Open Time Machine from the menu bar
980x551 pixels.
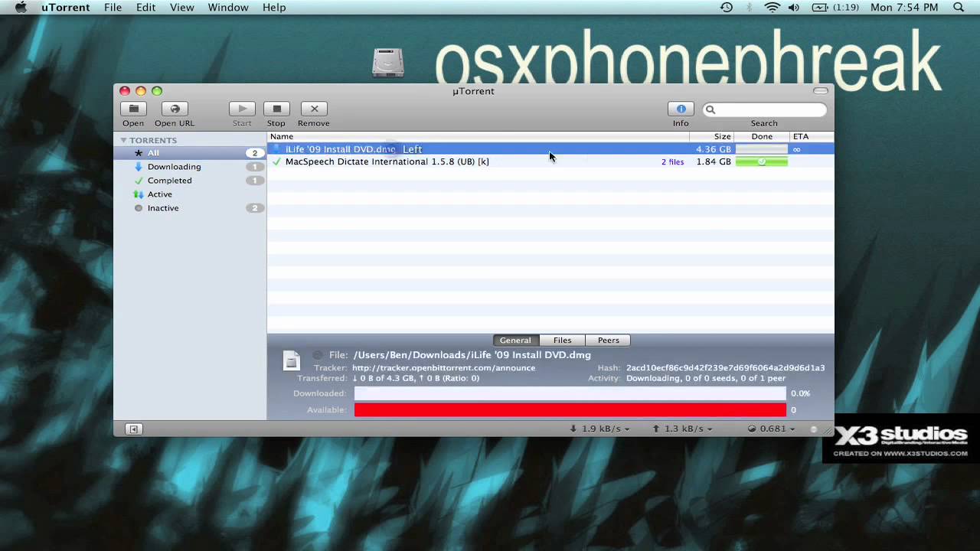coord(727,8)
